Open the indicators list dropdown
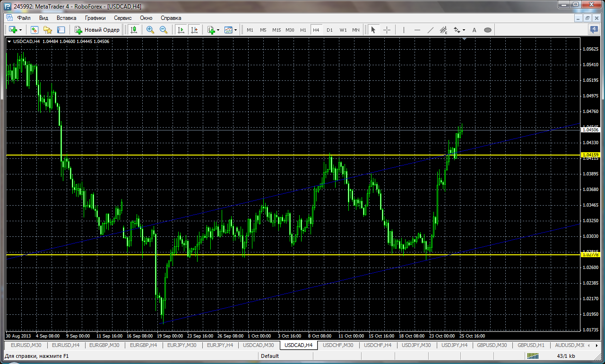Viewport: 605px width, 364px height. (x=218, y=30)
